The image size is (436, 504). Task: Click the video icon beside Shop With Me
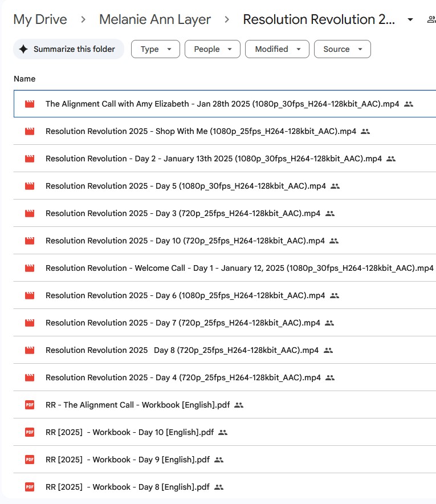point(30,131)
